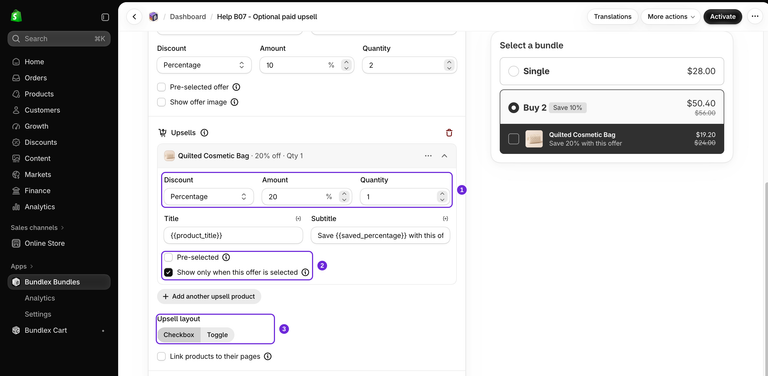Click the Orders icon in the sidebar
The height and width of the screenshot is (376, 768).
(16, 78)
